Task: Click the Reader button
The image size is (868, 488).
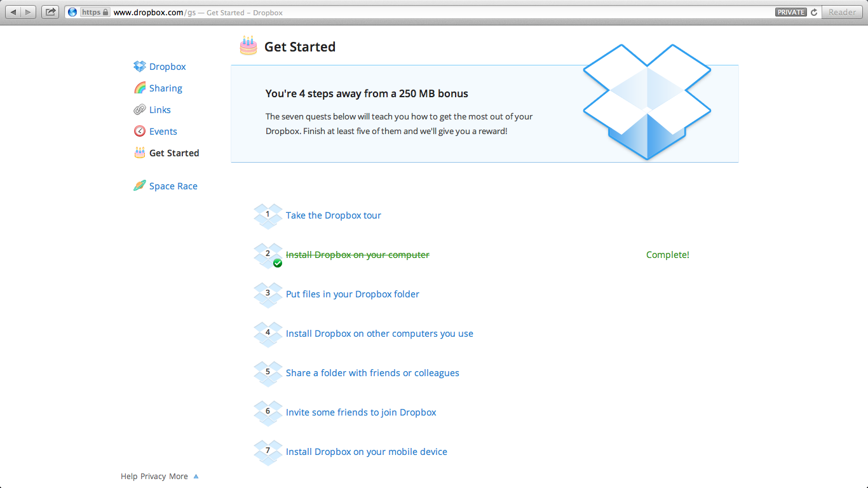Action: 842,12
